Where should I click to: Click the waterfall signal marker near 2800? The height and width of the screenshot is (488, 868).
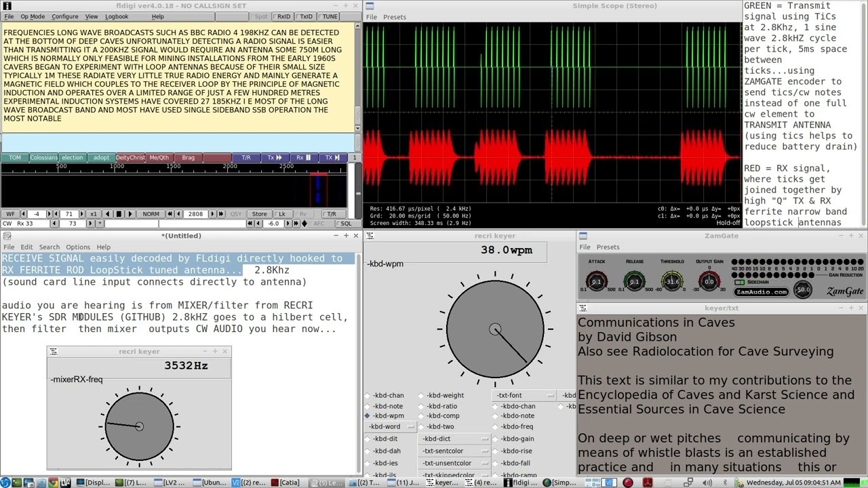(x=318, y=188)
